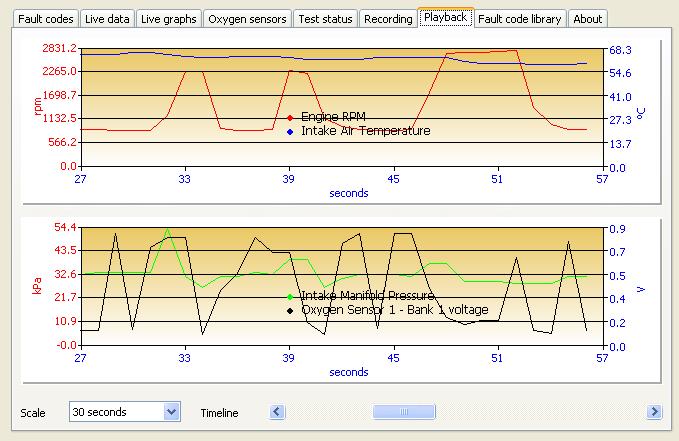This screenshot has width=679, height=441.
Task: Click the green Intake Manifold Pressure legend marker
Action: coord(290,297)
